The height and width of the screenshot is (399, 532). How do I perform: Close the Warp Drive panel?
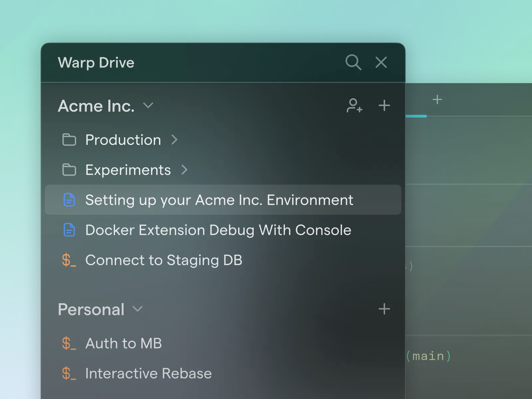pyautogui.click(x=381, y=62)
